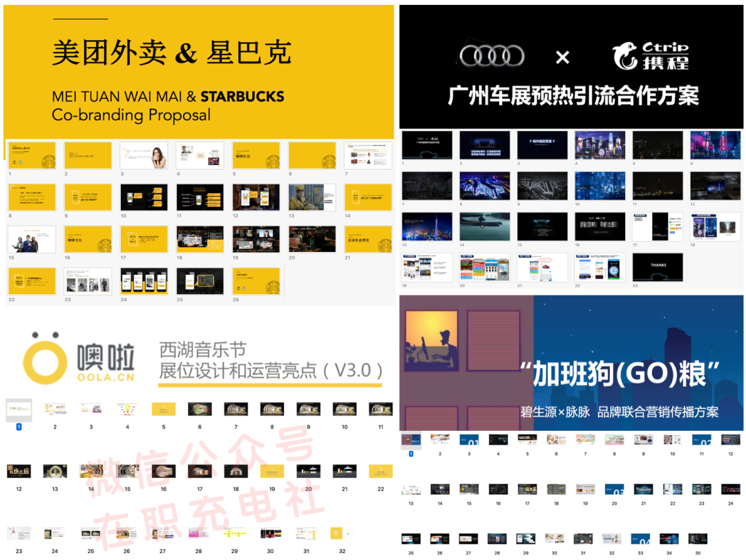Select the highlighted slide 1 in the 加班狗 deck
The height and width of the screenshot is (560, 746).
point(411,439)
